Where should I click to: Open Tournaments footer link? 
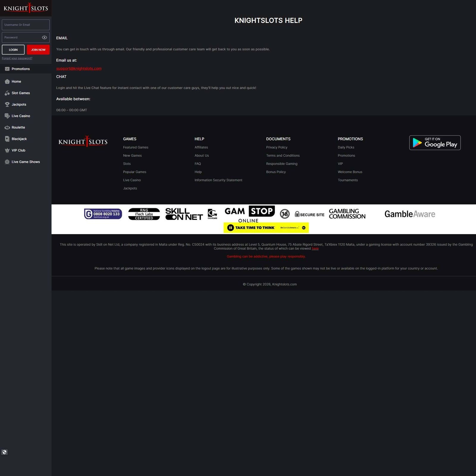click(x=348, y=180)
